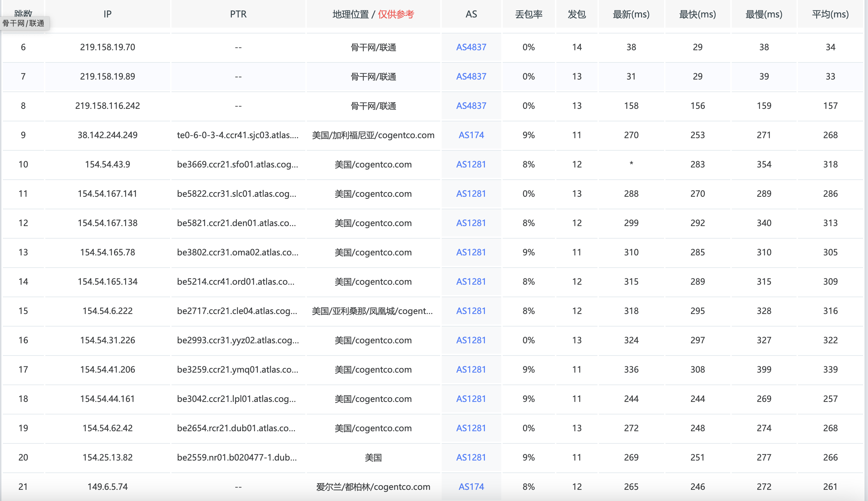Click the 丢包率 column header
This screenshot has height=501, width=868.
[x=528, y=14]
